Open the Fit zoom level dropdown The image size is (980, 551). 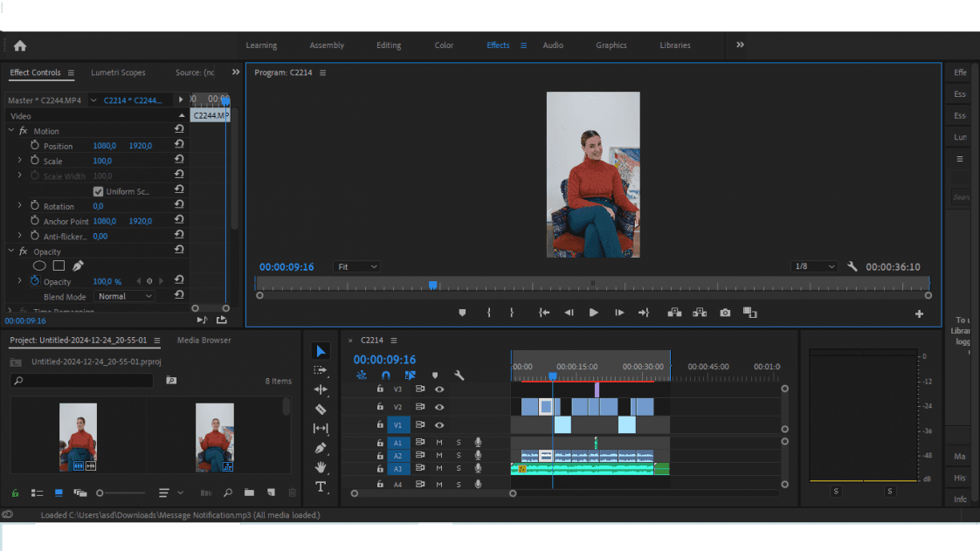click(x=357, y=266)
